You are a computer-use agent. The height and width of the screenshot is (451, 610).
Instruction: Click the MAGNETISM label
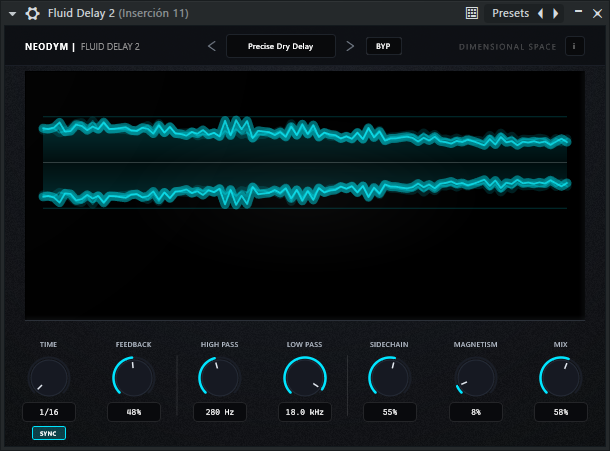475,345
